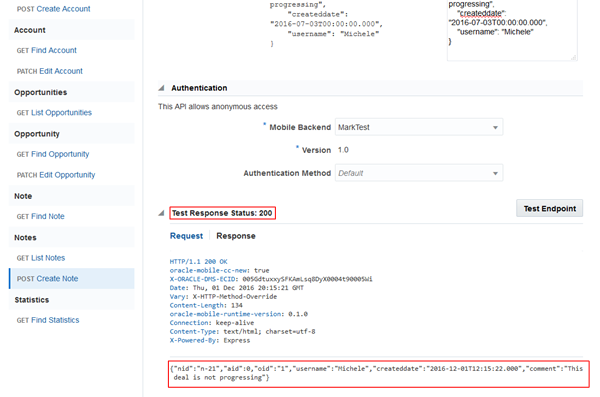Click the 'This API allows anonymous access' text
Viewport: 600px width, 397px height.
point(218,106)
